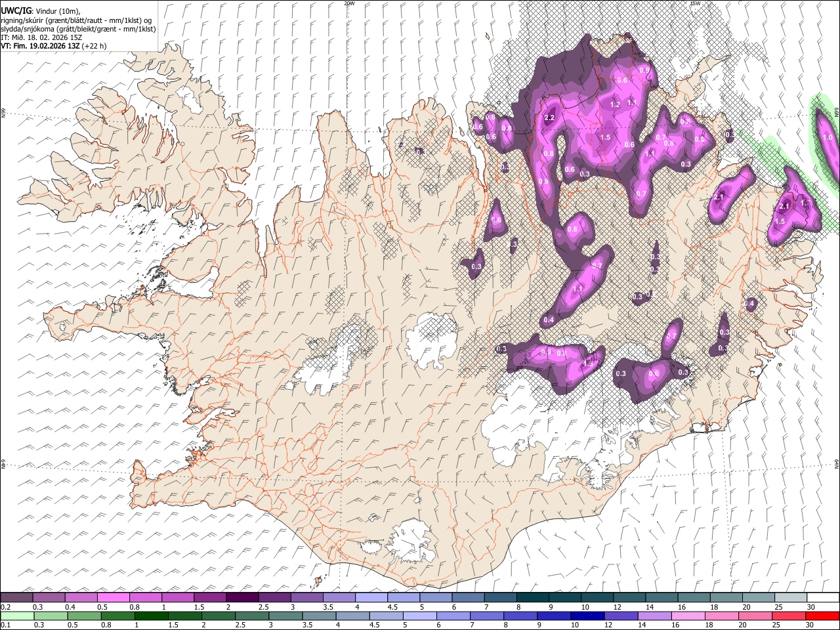Click the '15W' longitude label
840x630 pixels.
[x=695, y=3]
